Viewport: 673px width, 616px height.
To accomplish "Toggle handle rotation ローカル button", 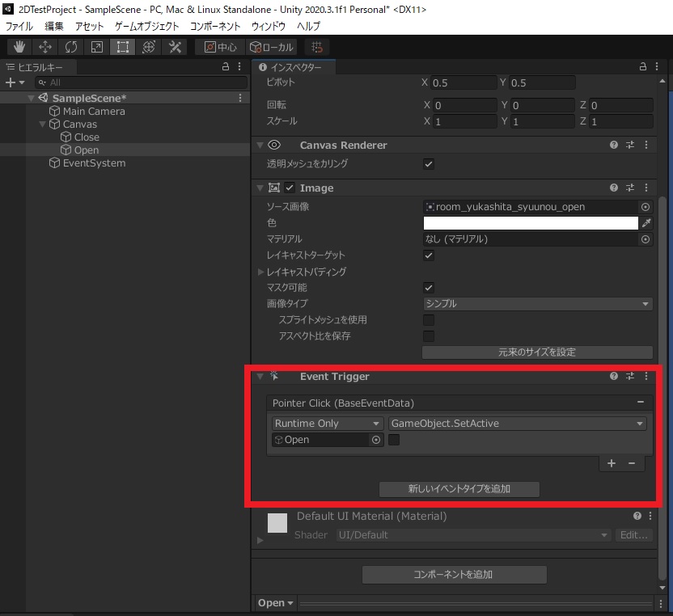I will click(271, 47).
